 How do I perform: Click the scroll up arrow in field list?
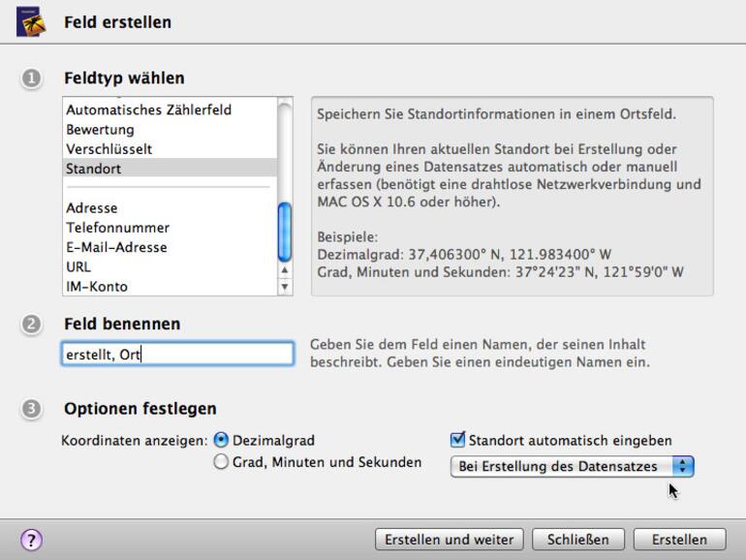pyautogui.click(x=285, y=270)
